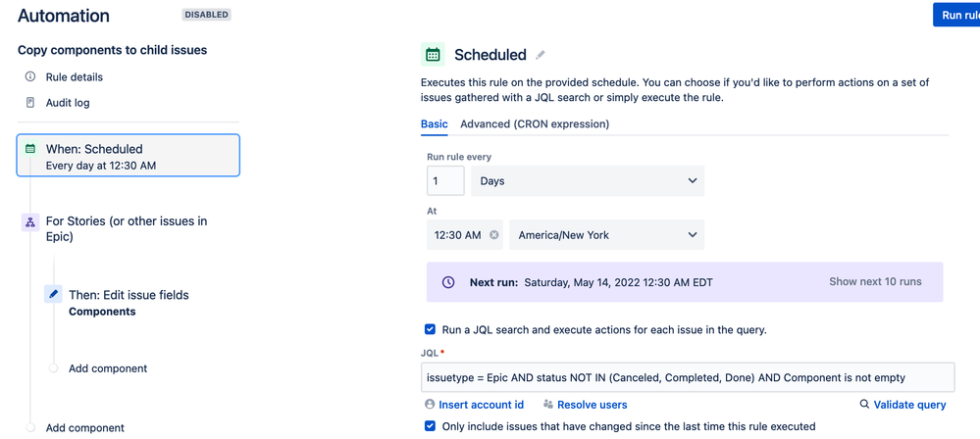The width and height of the screenshot is (980, 439).
Task: Click the pencil icon beside Scheduled title
Action: pos(540,55)
